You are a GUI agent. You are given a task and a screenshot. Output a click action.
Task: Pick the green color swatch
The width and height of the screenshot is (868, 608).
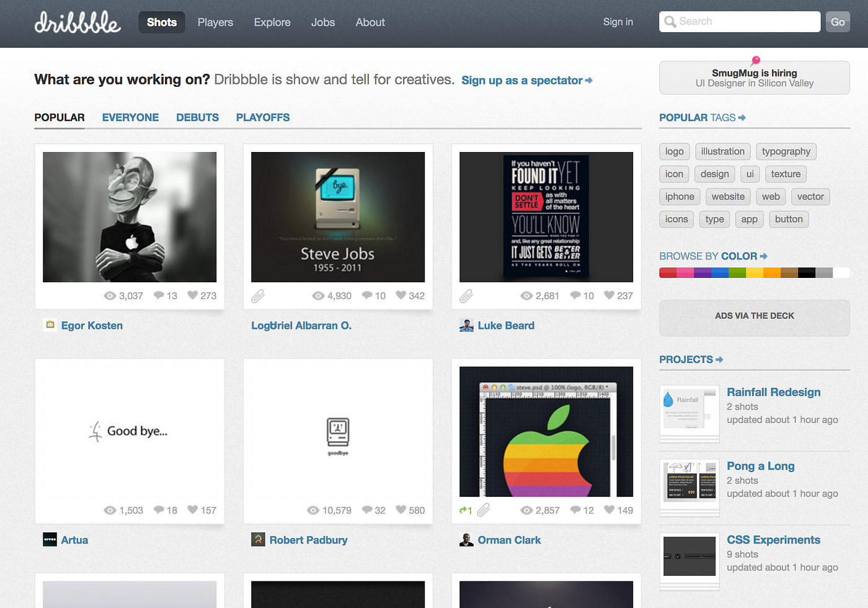pyautogui.click(x=737, y=272)
